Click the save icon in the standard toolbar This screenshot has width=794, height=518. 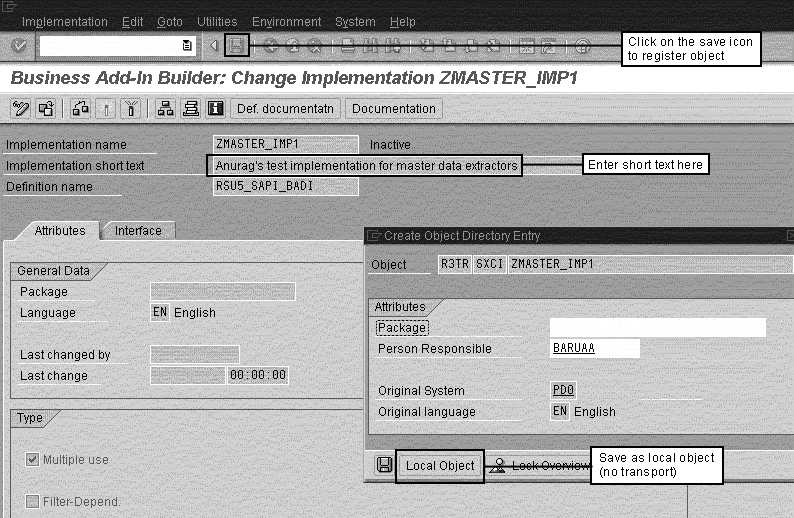237,46
